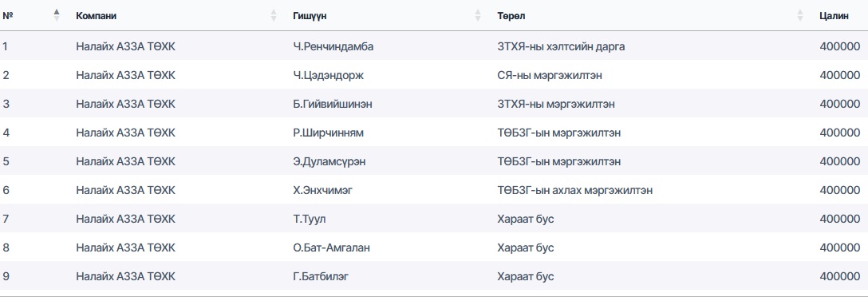Viewport: 868px width, 297px height.
Task: Click the Гишүүн header label
Action: tap(310, 16)
